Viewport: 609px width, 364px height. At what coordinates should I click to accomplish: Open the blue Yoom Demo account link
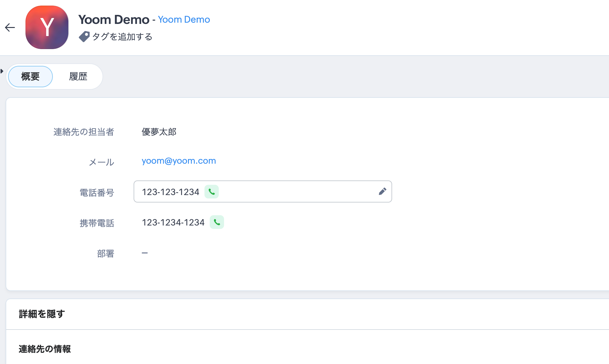pos(184,20)
